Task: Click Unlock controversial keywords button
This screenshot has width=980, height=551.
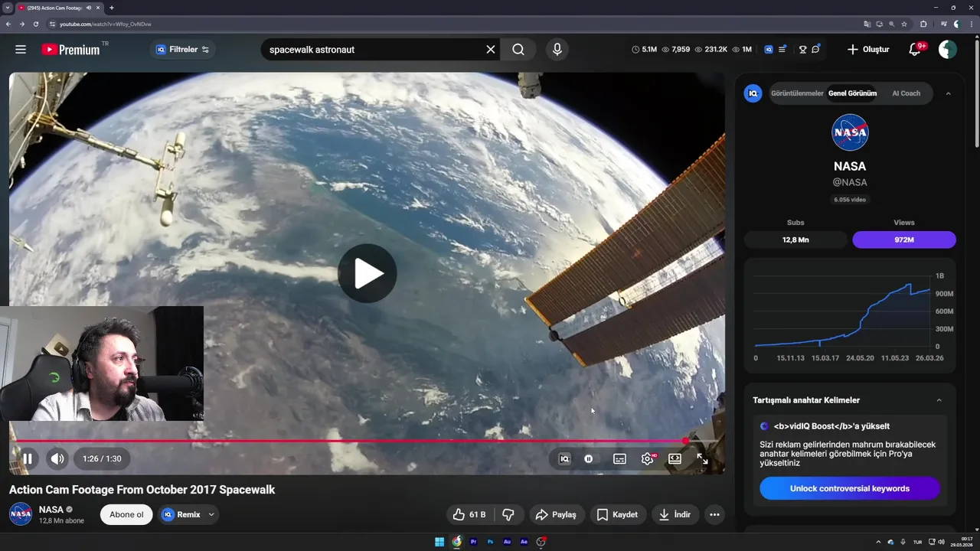Action: [x=850, y=488]
